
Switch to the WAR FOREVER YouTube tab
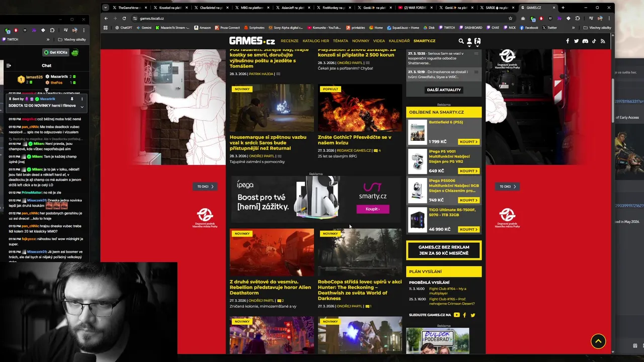point(415,8)
